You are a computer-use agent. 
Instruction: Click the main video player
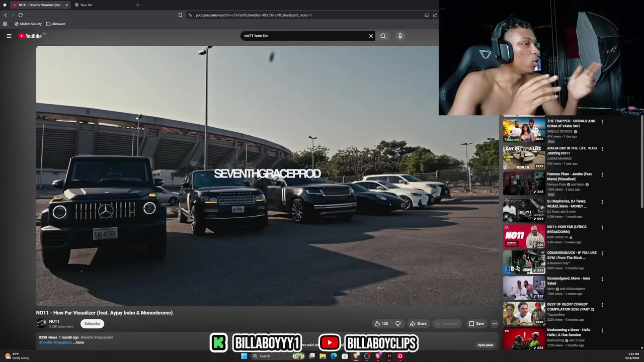point(267,175)
